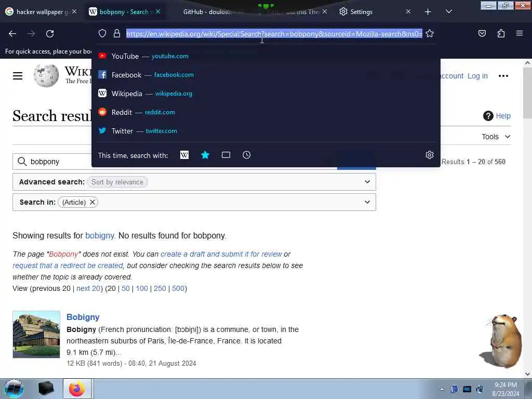Open search settings gear in the dropdown
The width and height of the screenshot is (532, 399).
coord(430,155)
